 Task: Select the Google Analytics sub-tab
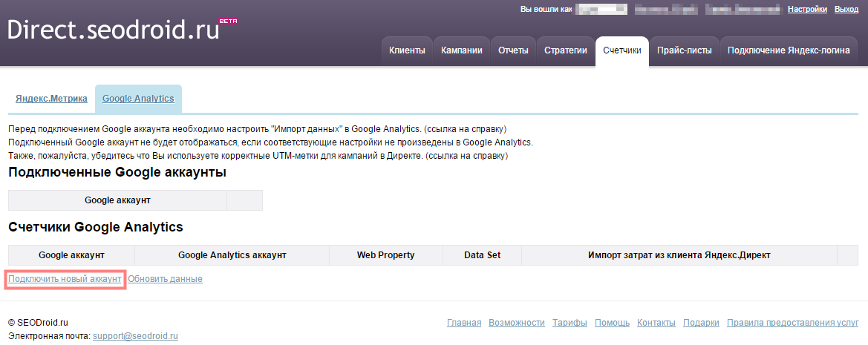(138, 99)
